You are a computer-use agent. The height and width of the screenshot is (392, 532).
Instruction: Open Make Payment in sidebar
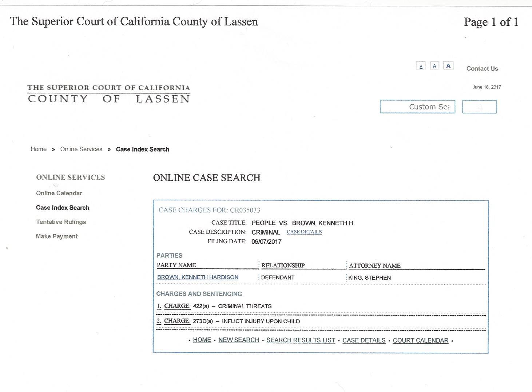57,236
